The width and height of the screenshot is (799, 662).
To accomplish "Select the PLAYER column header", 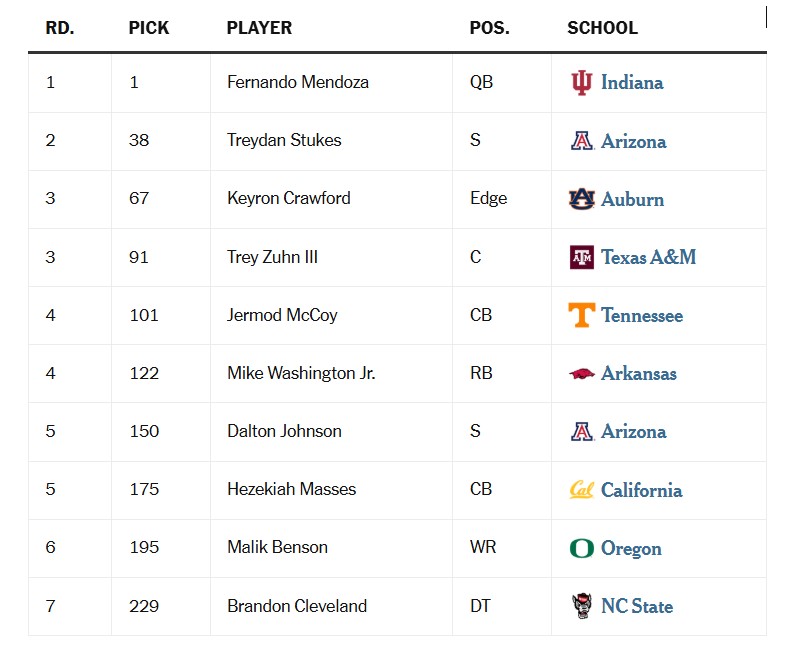I will coord(259,28).
